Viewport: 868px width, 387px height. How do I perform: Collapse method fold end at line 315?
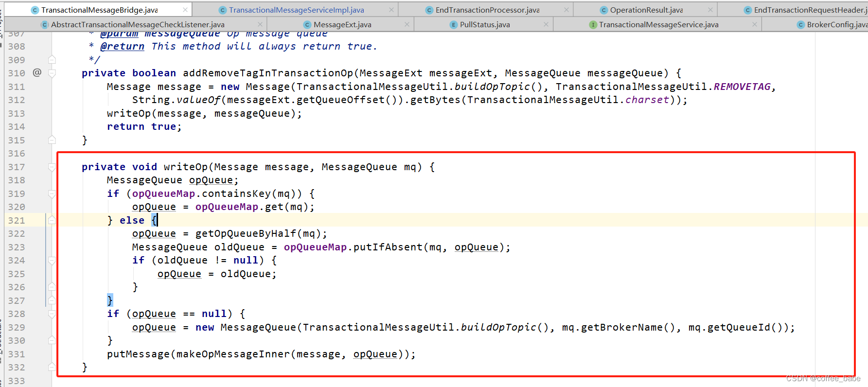[52, 140]
